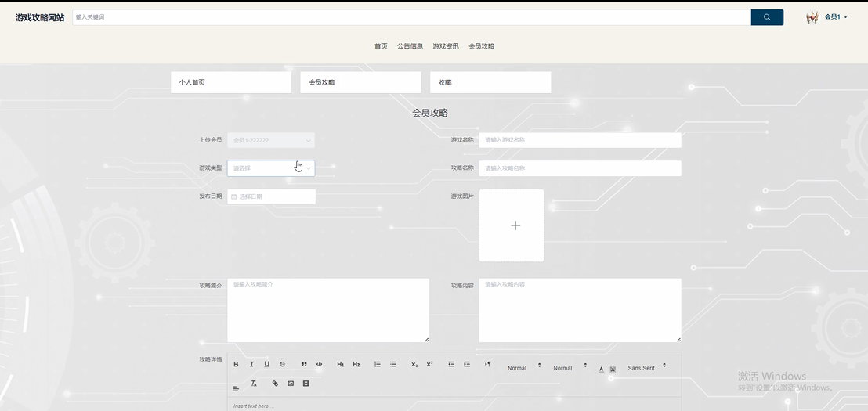
Task: Toggle underline formatting in the editor
Action: pos(267,364)
